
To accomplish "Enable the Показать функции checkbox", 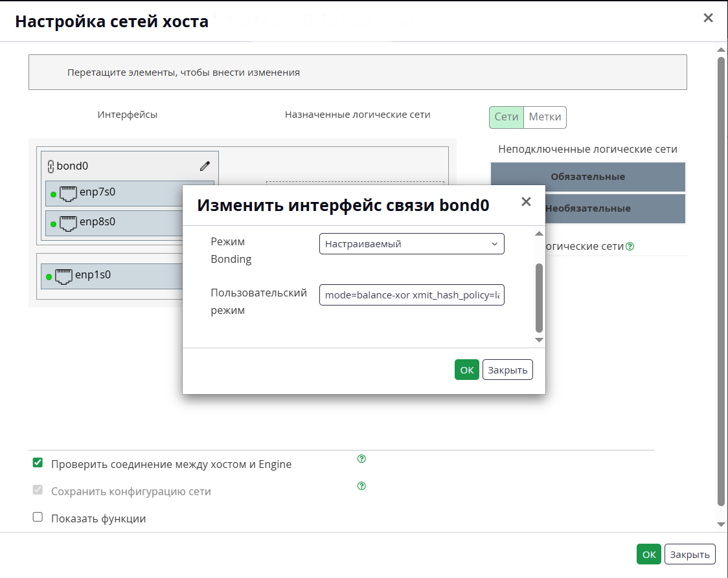I will [38, 517].
